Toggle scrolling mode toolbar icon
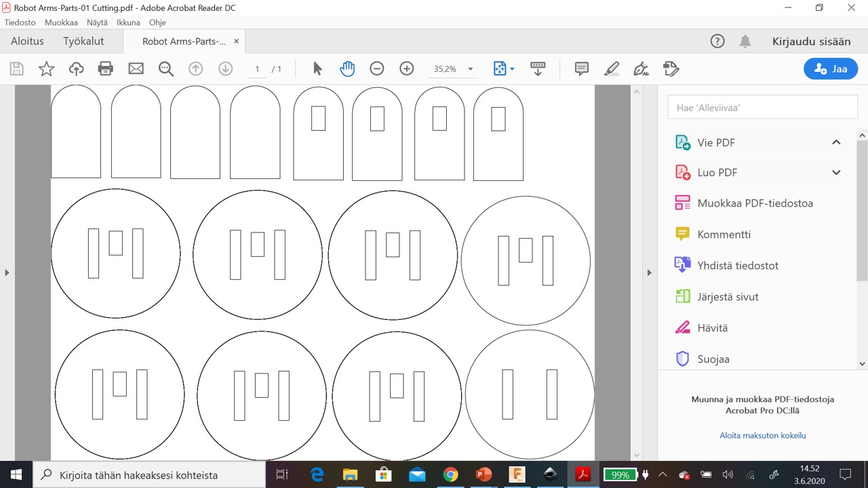 point(538,68)
